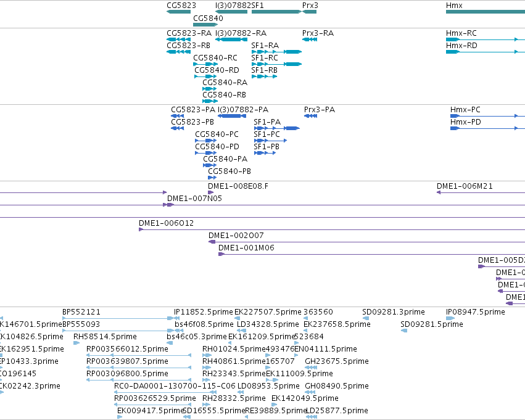525x420 pixels.
Task: Click the Hmx-RD transcript label
Action: pos(461,46)
